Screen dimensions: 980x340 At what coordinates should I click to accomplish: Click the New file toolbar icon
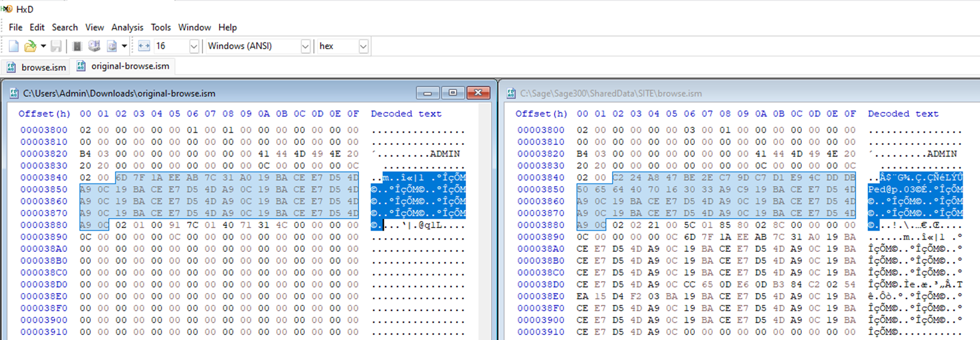tap(14, 46)
